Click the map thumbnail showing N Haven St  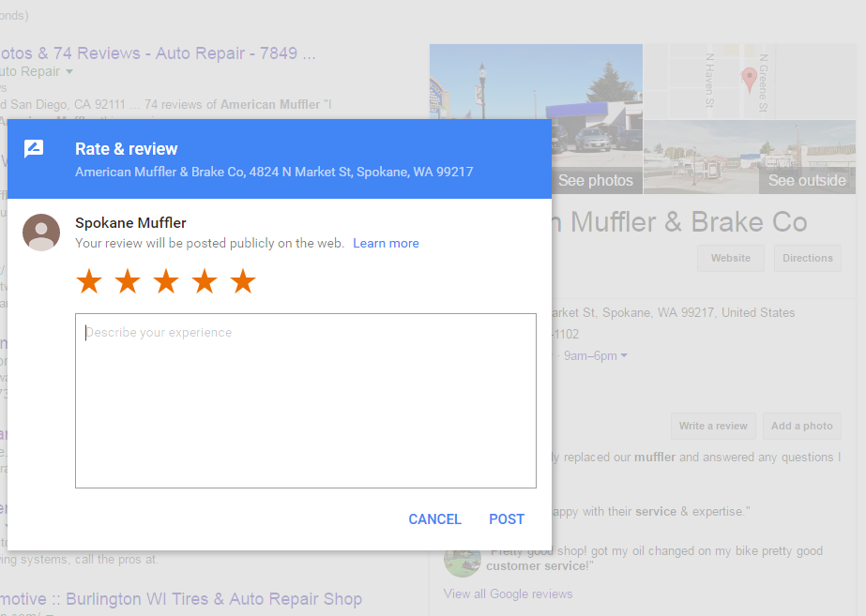(750, 82)
